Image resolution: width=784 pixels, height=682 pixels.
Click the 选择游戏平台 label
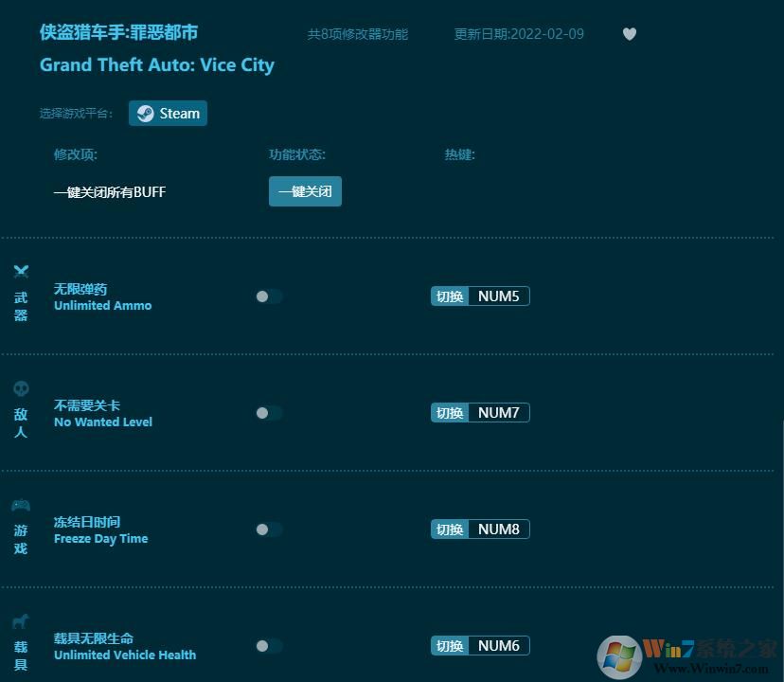pos(76,114)
